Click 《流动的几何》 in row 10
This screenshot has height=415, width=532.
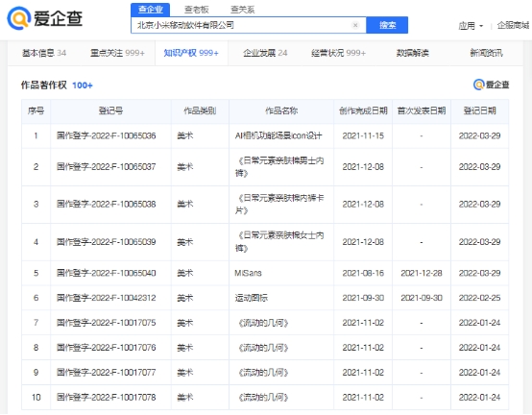click(x=263, y=397)
